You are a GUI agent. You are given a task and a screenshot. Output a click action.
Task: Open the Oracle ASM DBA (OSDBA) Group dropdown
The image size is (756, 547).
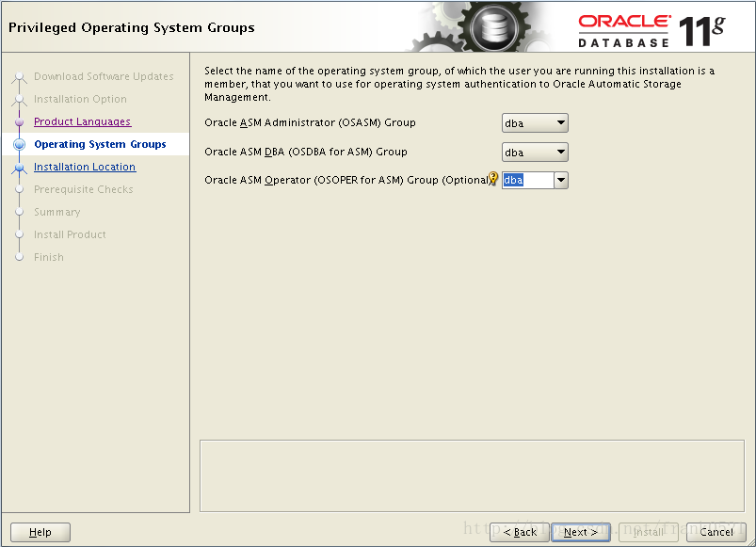click(x=535, y=153)
